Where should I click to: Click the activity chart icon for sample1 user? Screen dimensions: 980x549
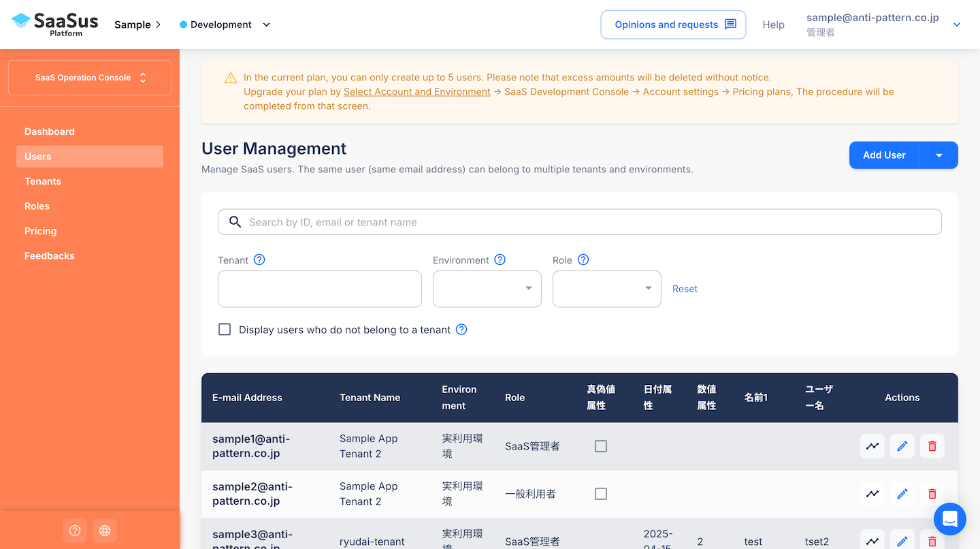[x=872, y=446]
